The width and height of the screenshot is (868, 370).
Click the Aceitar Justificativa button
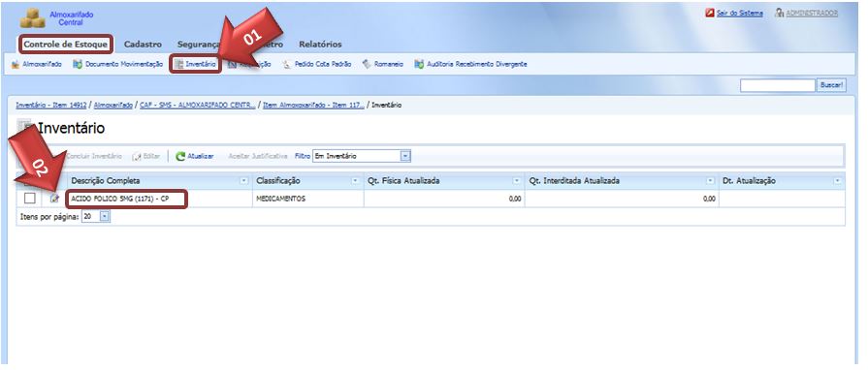[257, 157]
